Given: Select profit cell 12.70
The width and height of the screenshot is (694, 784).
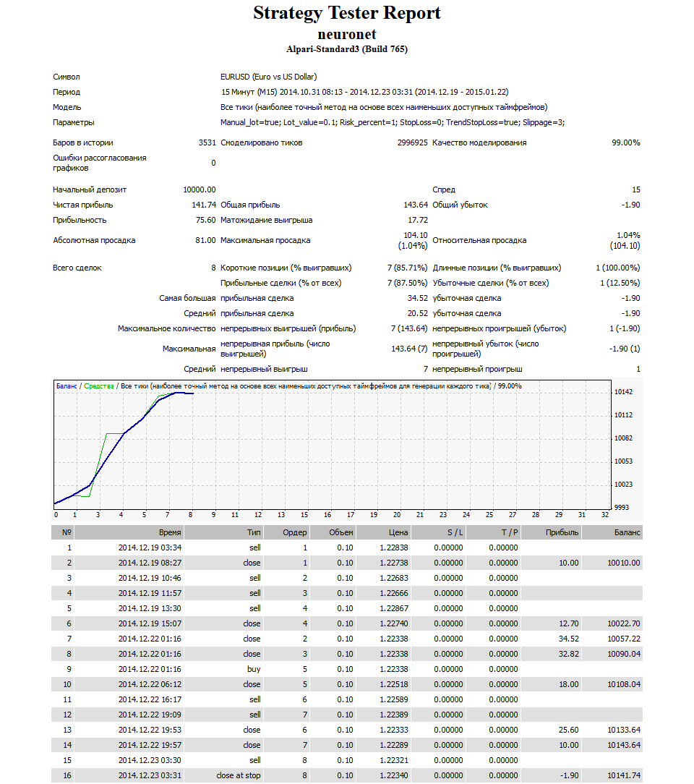Looking at the screenshot, I should tap(569, 624).
